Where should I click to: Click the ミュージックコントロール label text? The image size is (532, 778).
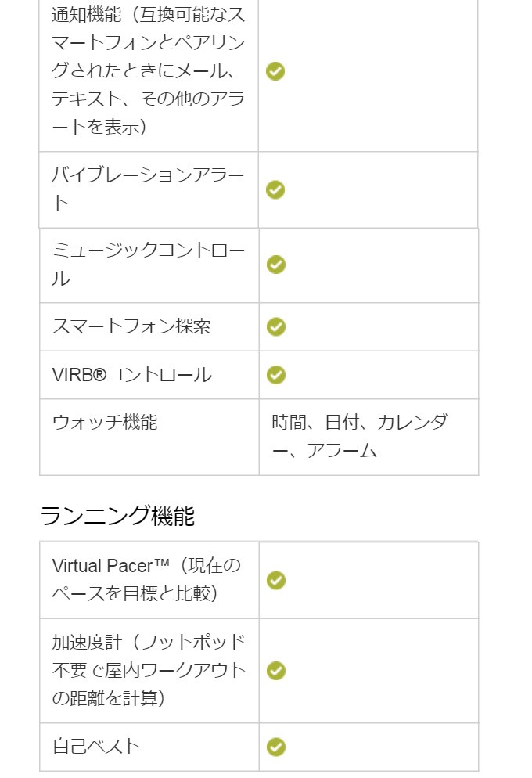coord(148,265)
